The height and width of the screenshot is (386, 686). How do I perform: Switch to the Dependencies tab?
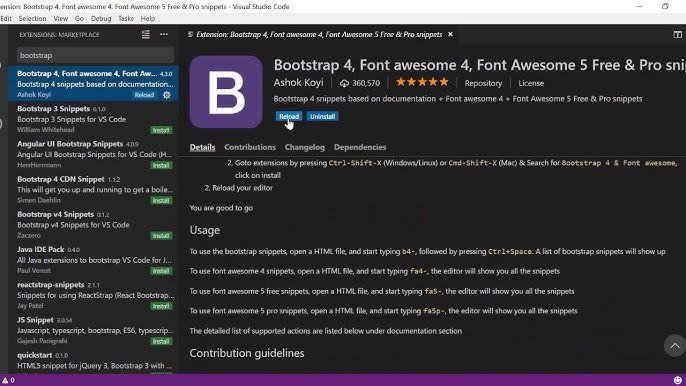360,147
